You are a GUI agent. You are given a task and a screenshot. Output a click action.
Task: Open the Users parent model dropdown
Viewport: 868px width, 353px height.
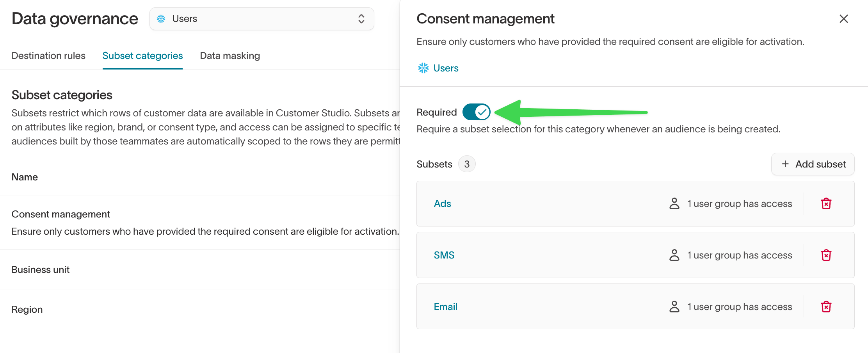click(x=262, y=19)
